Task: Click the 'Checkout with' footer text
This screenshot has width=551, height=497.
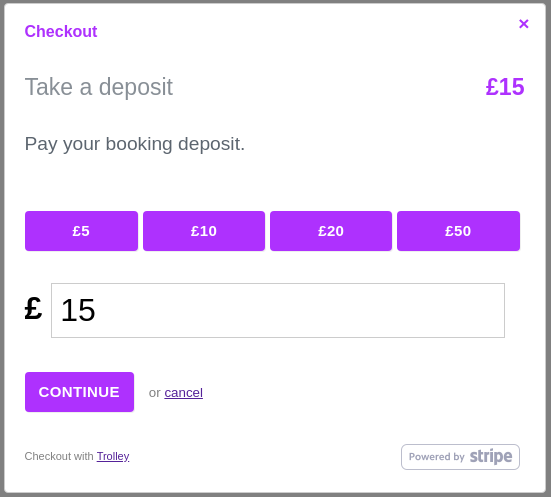Action: coord(59,456)
